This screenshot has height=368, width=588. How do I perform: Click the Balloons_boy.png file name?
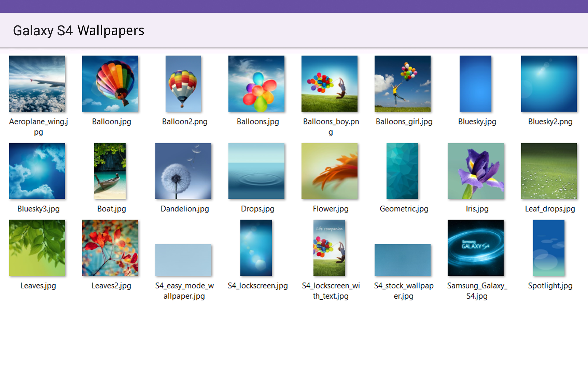click(331, 127)
